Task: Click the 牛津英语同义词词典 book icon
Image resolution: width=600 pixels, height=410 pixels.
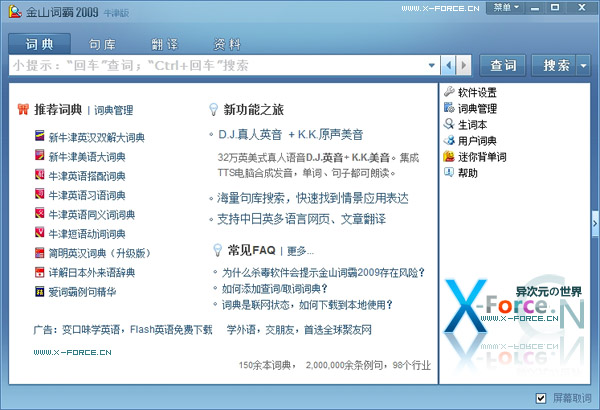Action: pyautogui.click(x=40, y=213)
